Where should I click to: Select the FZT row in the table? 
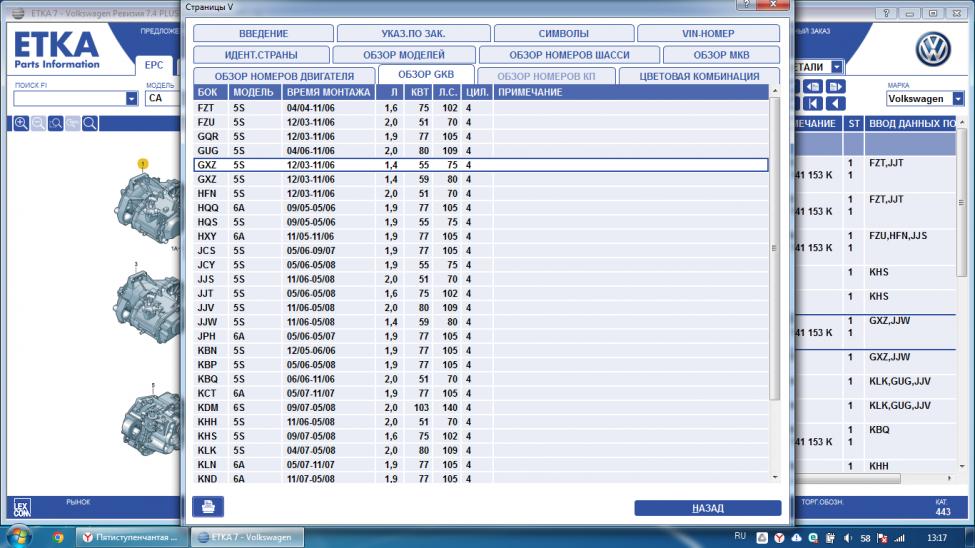(x=481, y=108)
